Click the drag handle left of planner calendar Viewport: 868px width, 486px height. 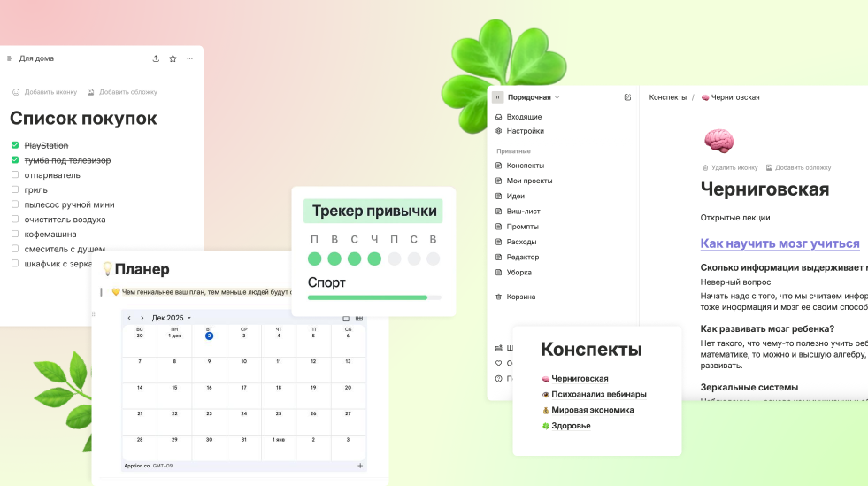coord(94,314)
